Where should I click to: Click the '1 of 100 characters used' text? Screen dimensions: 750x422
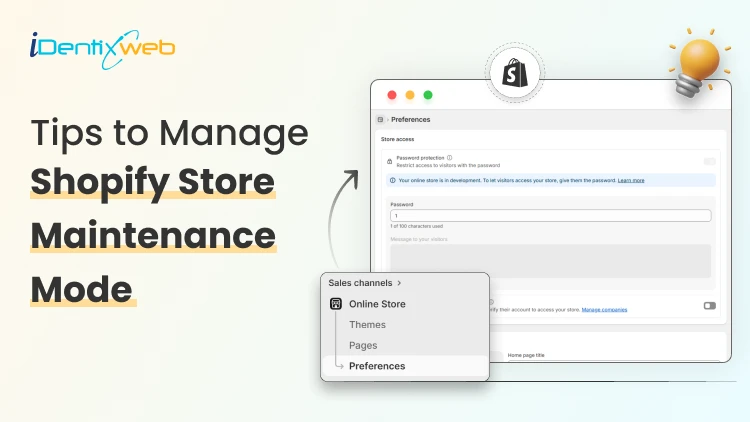click(417, 226)
